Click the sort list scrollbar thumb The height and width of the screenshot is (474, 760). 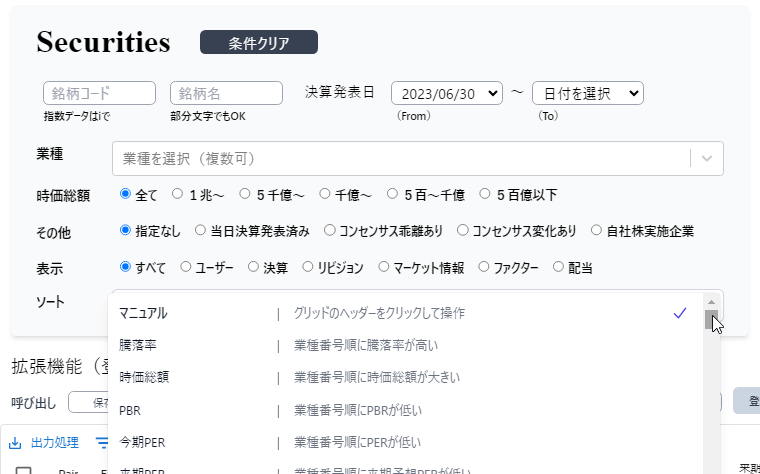711,320
